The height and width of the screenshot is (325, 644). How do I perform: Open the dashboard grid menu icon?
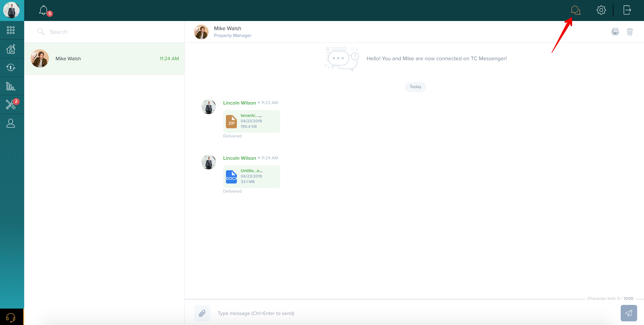pos(11,30)
